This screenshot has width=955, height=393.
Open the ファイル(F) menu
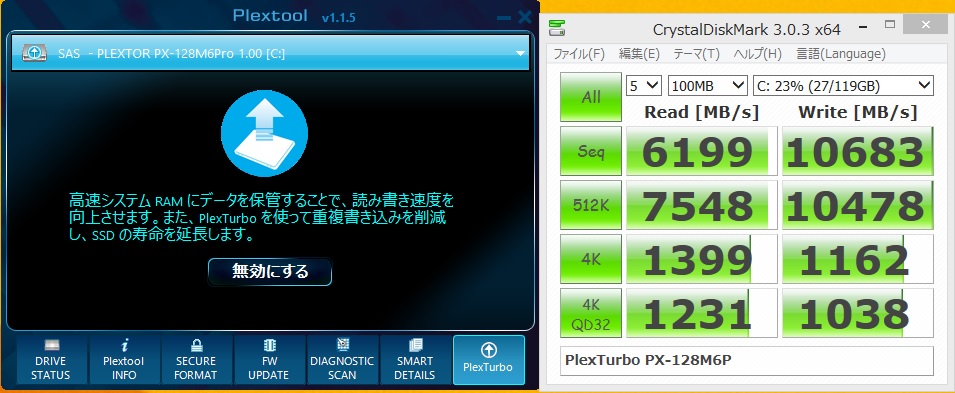(579, 54)
